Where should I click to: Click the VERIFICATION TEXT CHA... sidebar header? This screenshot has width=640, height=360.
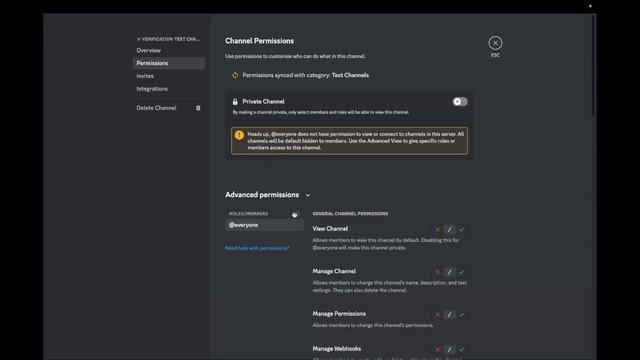168,39
